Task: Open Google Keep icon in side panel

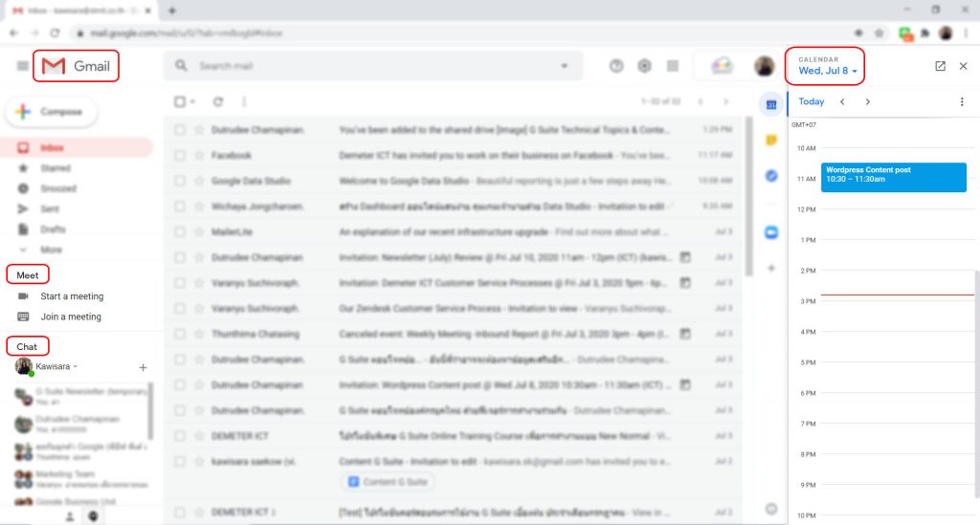Action: pos(770,140)
